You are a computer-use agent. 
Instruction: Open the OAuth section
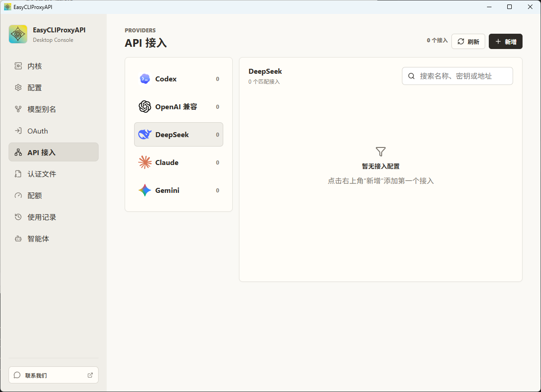point(54,131)
